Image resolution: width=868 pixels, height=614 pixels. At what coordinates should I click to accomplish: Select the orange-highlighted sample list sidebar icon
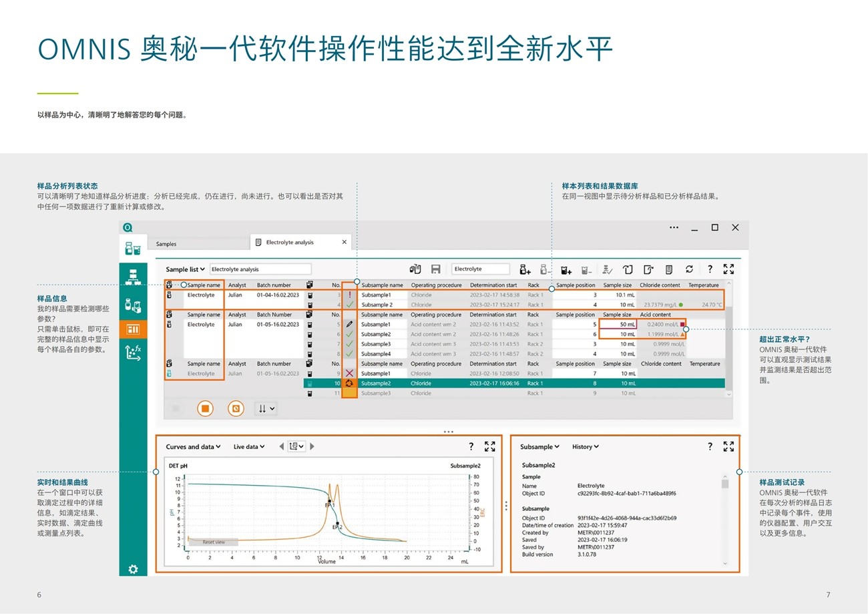click(x=133, y=329)
